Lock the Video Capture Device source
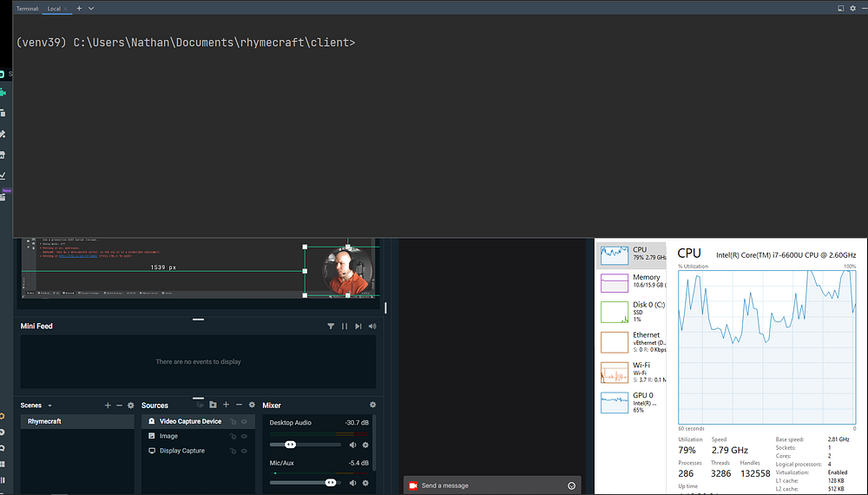 [x=233, y=421]
